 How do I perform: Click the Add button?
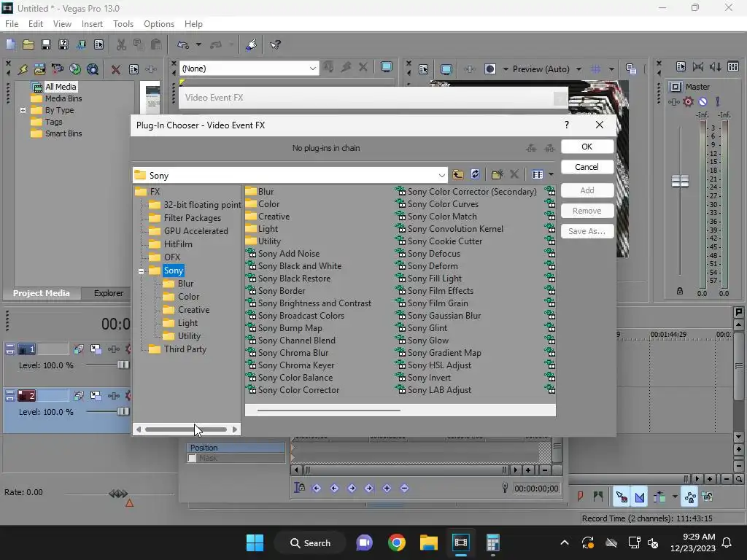coord(587,190)
